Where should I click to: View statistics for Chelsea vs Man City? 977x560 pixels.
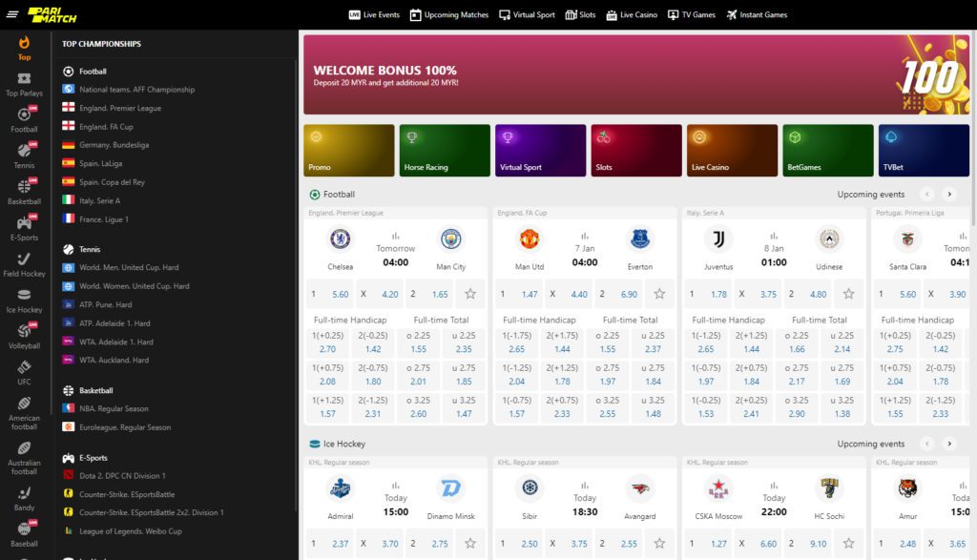396,236
